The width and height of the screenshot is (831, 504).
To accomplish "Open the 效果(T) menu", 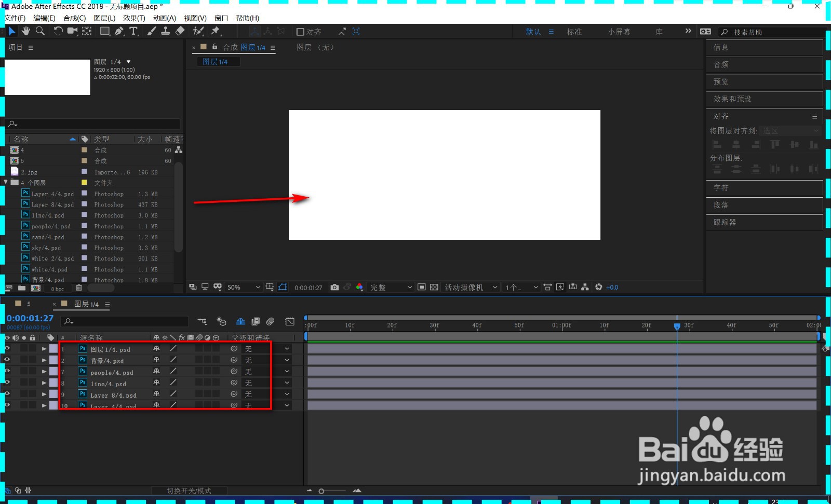I will tap(134, 18).
